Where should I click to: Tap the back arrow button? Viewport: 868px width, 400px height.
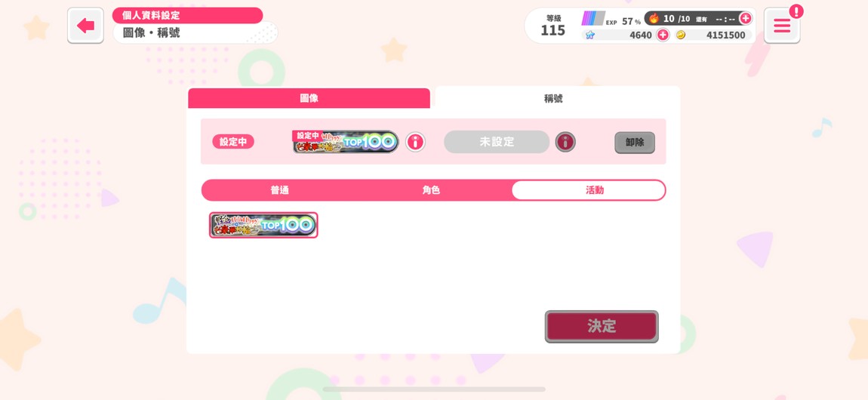85,26
